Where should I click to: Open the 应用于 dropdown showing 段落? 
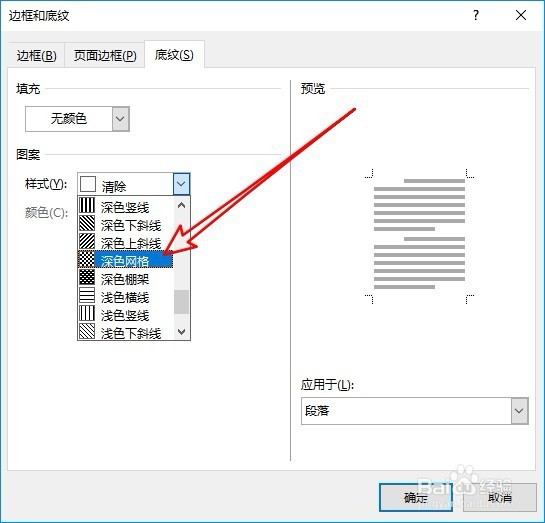pyautogui.click(x=415, y=411)
